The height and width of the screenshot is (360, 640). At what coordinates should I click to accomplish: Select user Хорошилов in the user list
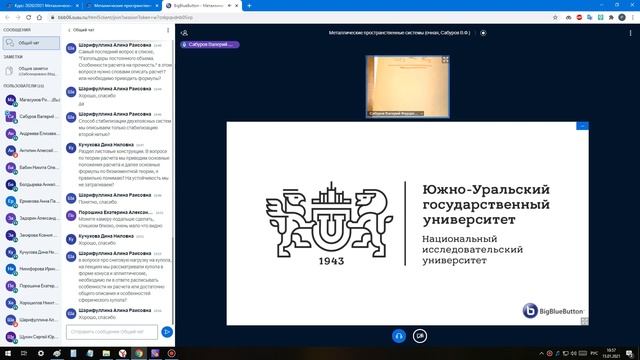point(32,303)
